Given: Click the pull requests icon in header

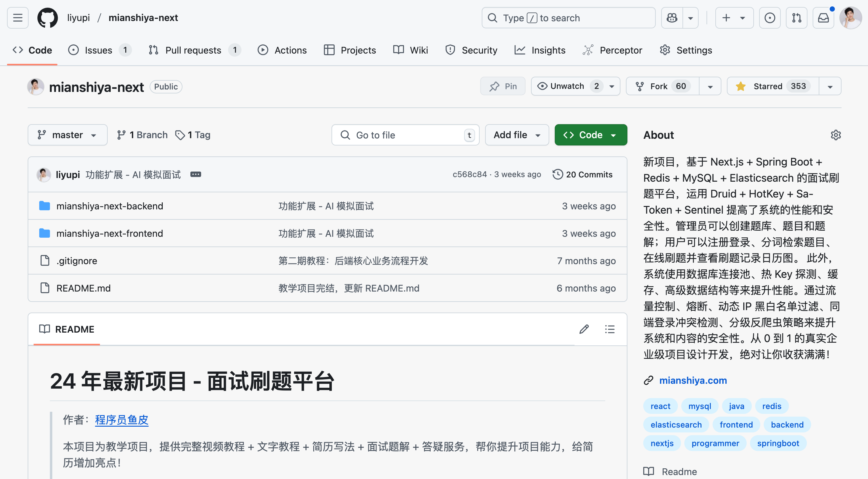Looking at the screenshot, I should click(x=797, y=18).
